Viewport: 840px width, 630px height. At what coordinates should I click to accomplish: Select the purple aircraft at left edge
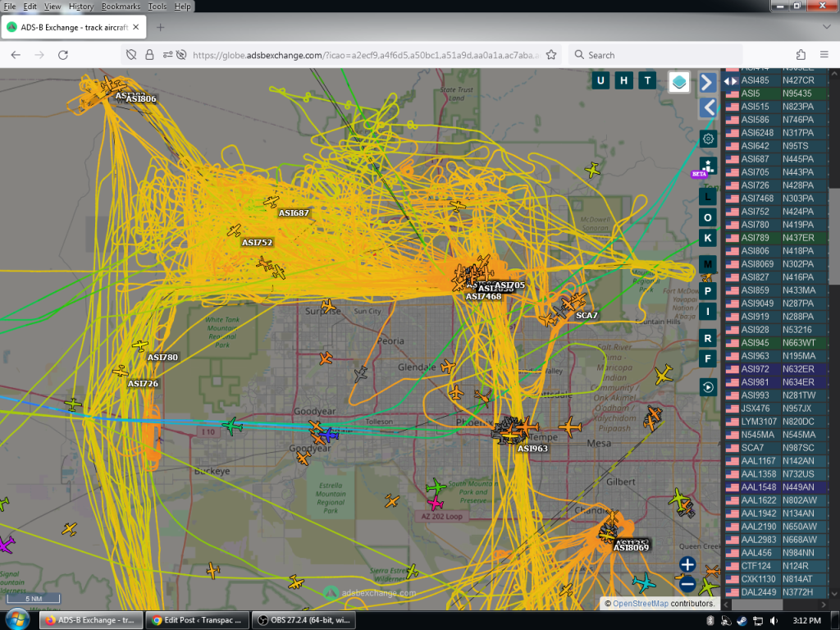6,544
